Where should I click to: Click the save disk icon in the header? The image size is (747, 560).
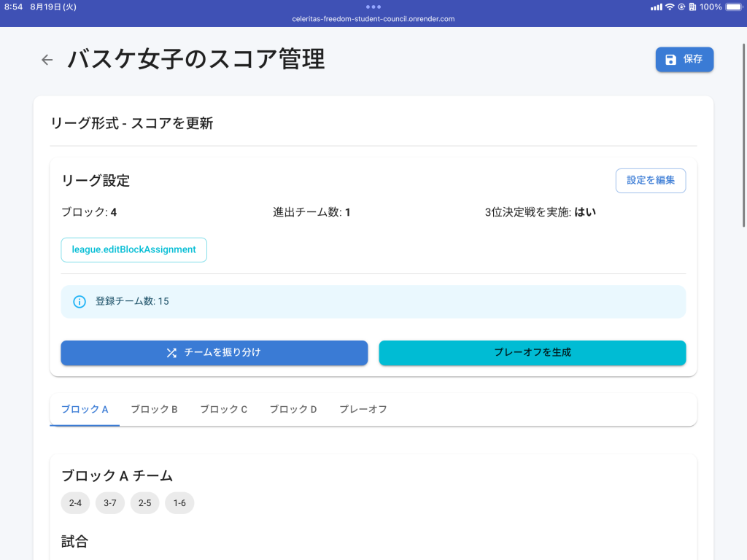point(671,60)
